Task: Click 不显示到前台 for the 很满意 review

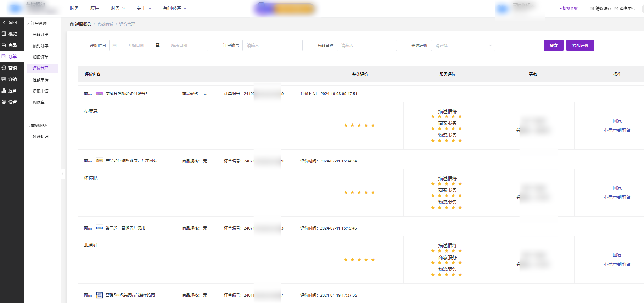Action: tap(617, 130)
